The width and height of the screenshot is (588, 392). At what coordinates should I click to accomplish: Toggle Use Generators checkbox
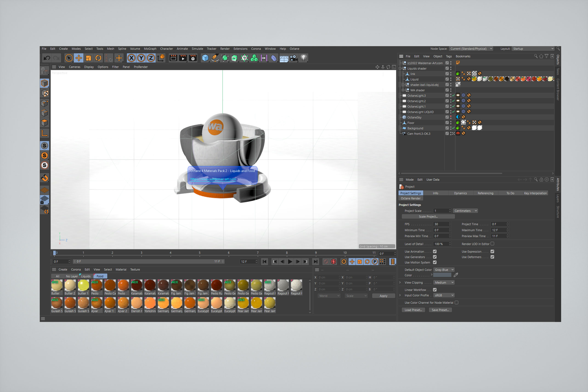click(x=435, y=257)
